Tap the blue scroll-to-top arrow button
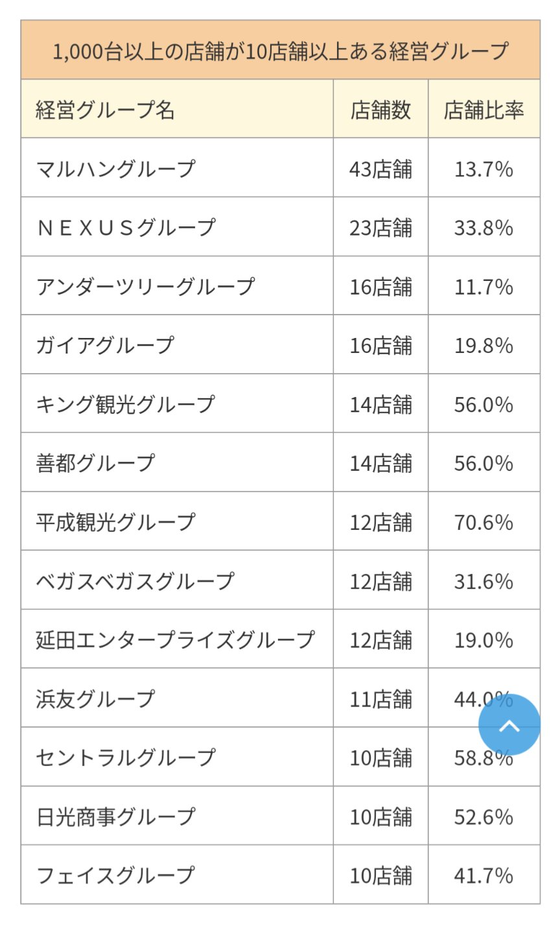This screenshot has height=925, width=560. click(x=509, y=725)
